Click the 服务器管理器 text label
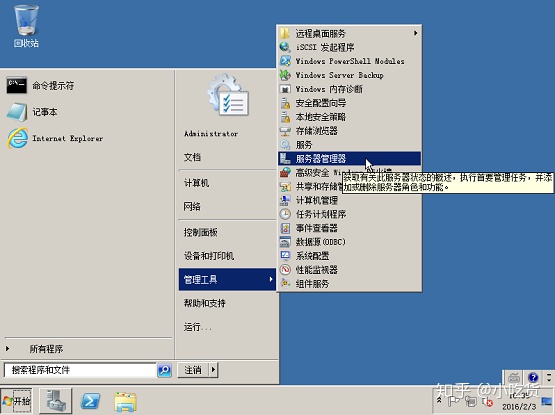Screen dimensions: 555x415 pos(321,159)
